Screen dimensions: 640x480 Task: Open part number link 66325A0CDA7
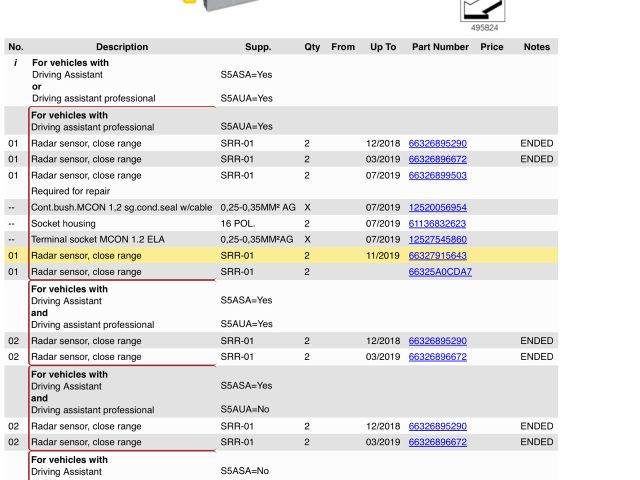[439, 272]
